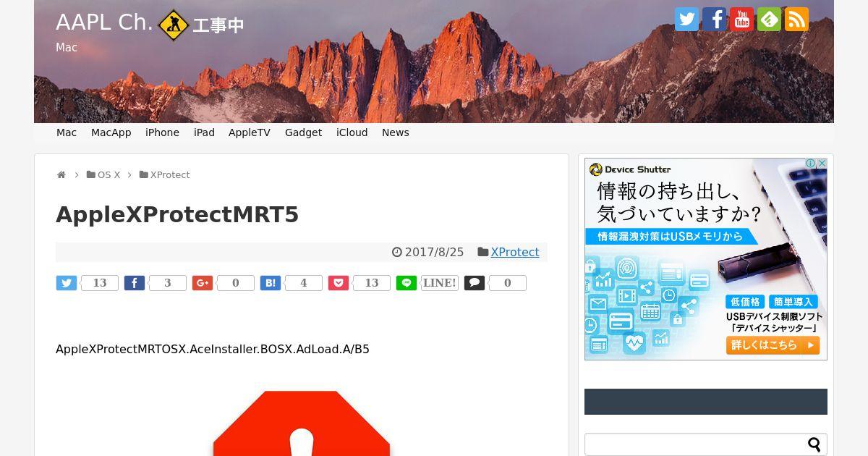This screenshot has height=456, width=868.
Task: Click the home breadcrumb icon
Action: pyautogui.click(x=61, y=175)
